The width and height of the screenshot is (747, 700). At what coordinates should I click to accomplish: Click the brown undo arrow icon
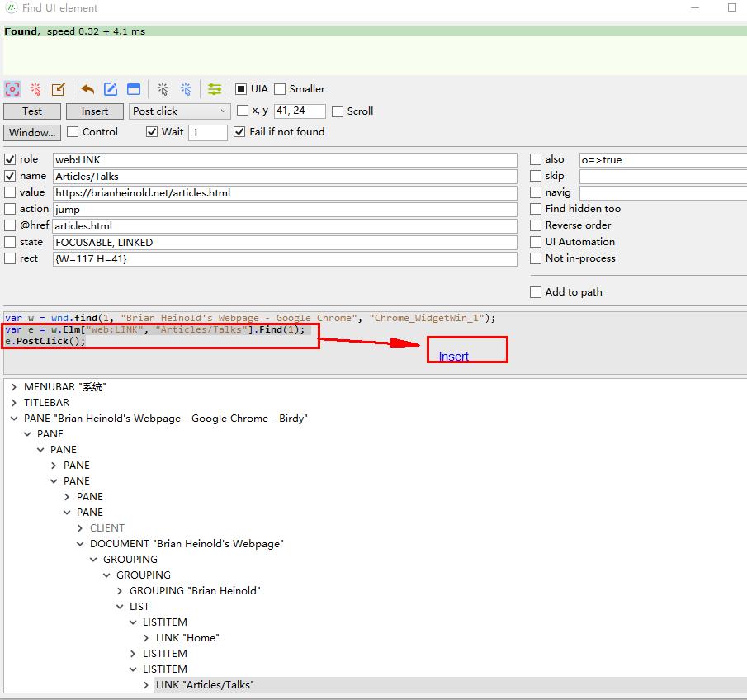(87, 89)
